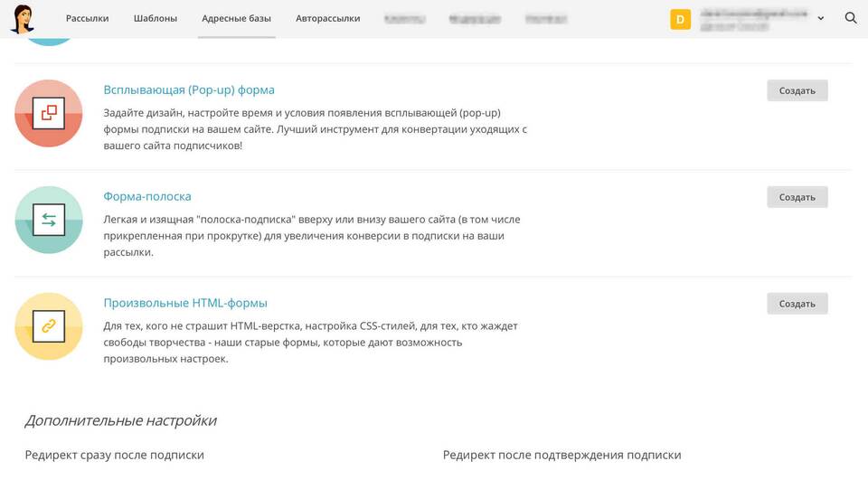Open the Авторассылки menu item
This screenshot has height=480, width=868.
[x=327, y=19]
